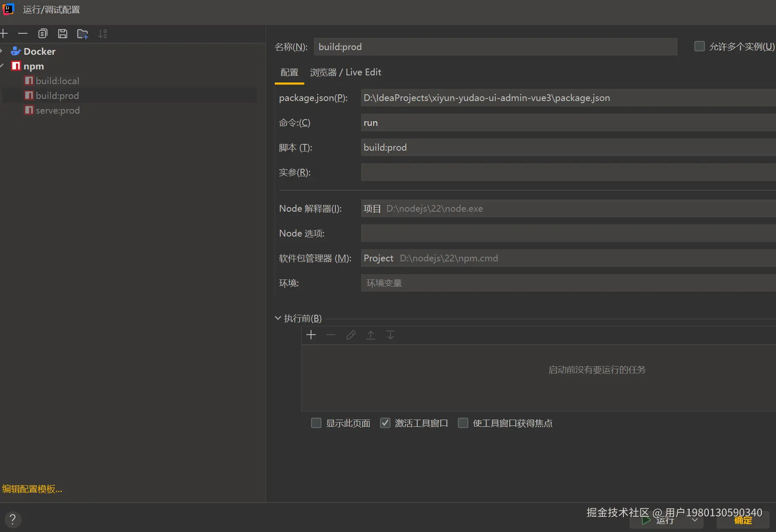The image size is (776, 532).
Task: Move before-launch task up
Action: 371,335
